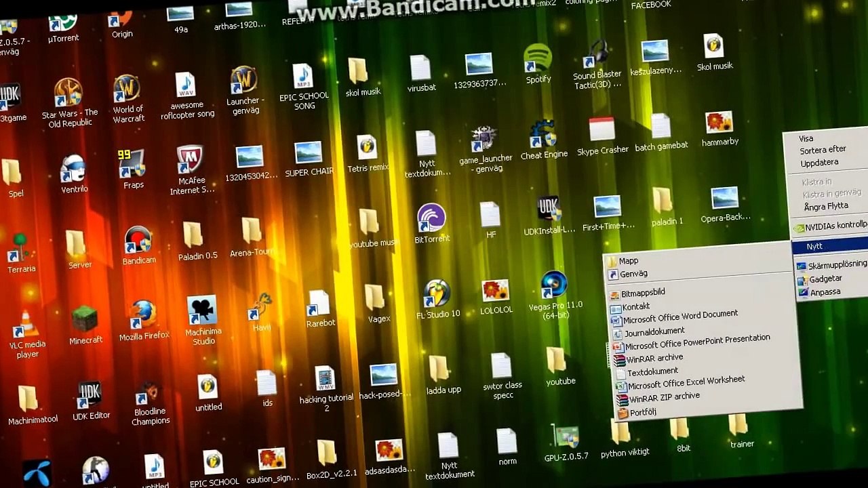Open Skärmupplösning from context menu
This screenshot has height=488, width=868.
click(x=833, y=265)
